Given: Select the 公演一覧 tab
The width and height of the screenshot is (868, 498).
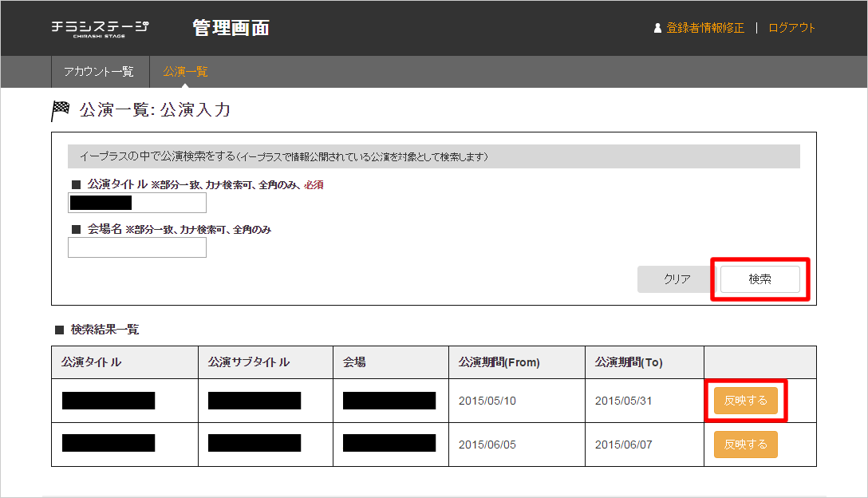Looking at the screenshot, I should (x=185, y=72).
